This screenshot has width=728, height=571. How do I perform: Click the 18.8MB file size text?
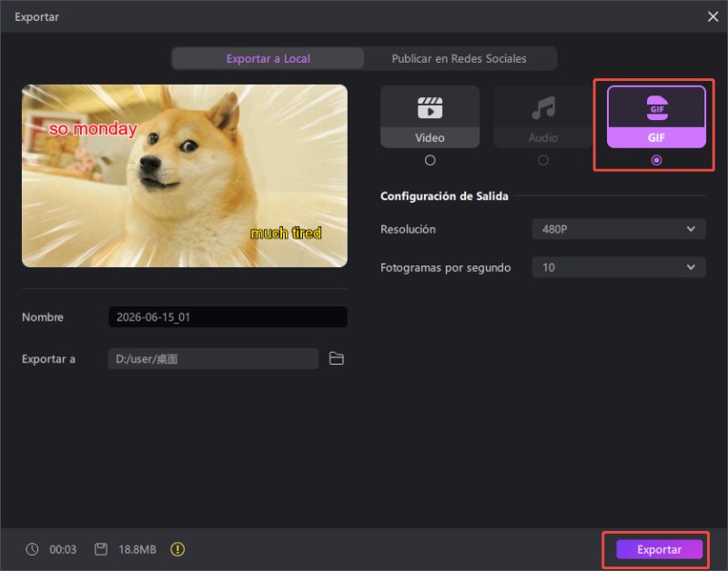[137, 550]
